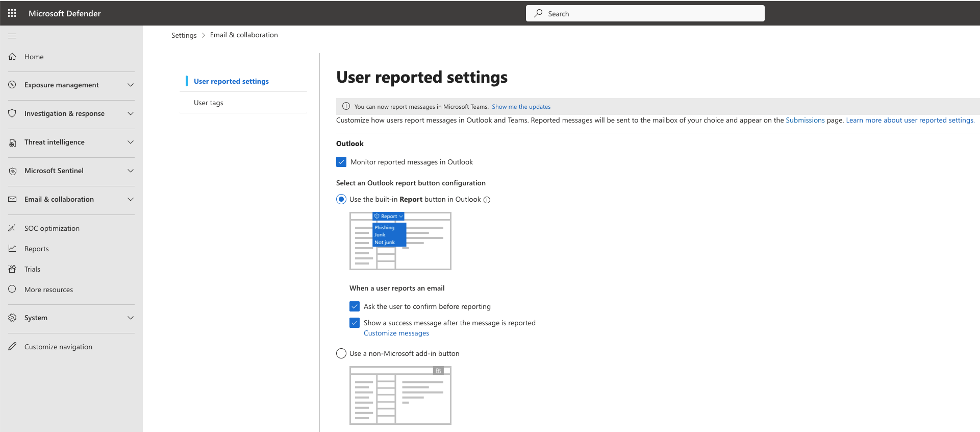
Task: Click the Microsoft Sentinel icon
Action: click(12, 171)
